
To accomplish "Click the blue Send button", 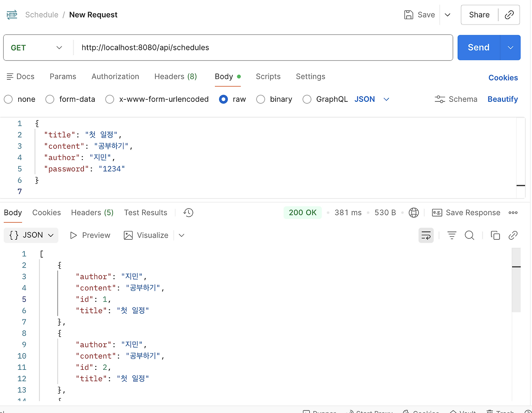I will click(479, 48).
